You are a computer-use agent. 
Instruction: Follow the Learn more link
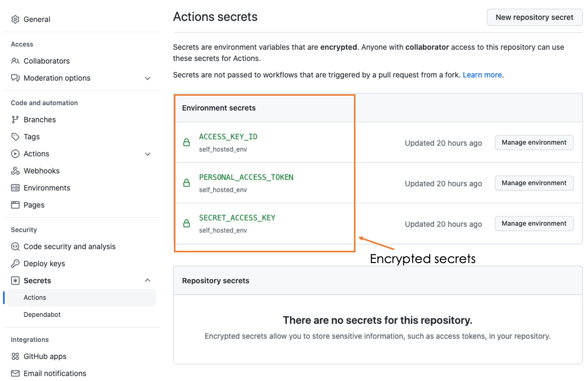pyautogui.click(x=482, y=75)
